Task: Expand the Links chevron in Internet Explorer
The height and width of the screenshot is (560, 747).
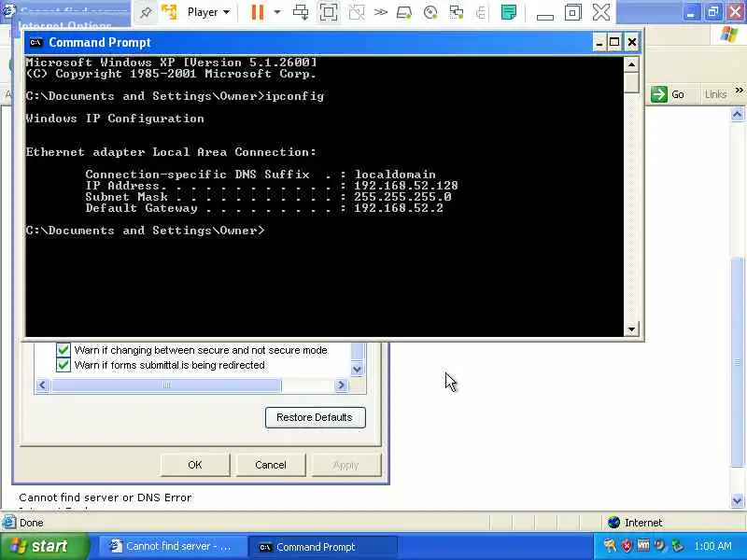Action: (x=739, y=90)
